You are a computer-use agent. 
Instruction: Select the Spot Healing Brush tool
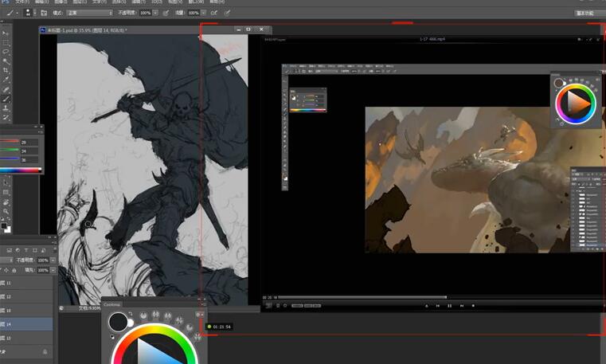click(x=6, y=89)
